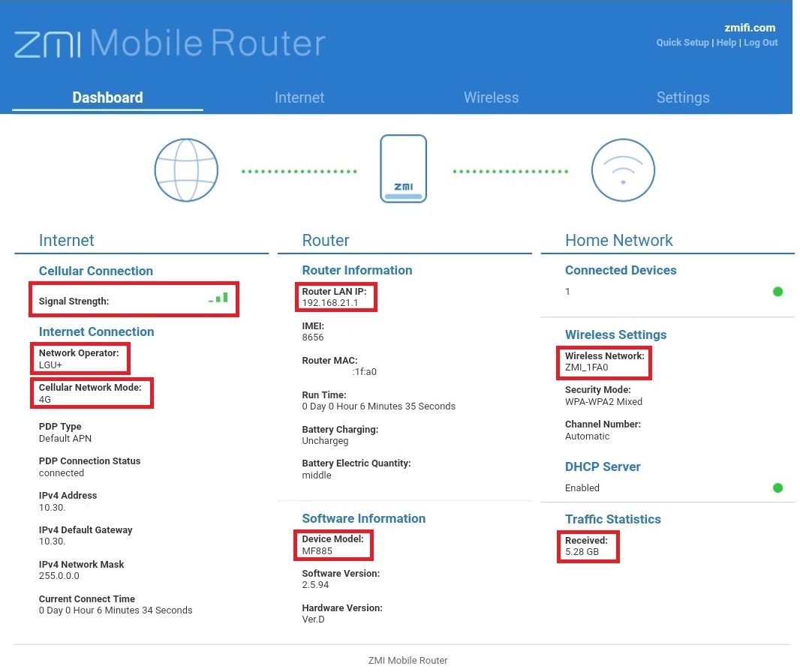Click the ZMI Mobile Router footer text
The width and height of the screenshot is (800, 672).
408,660
